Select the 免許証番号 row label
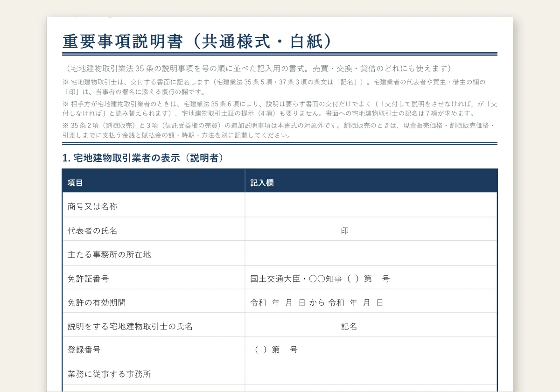Image resolution: width=560 pixels, height=392 pixels. (x=88, y=279)
